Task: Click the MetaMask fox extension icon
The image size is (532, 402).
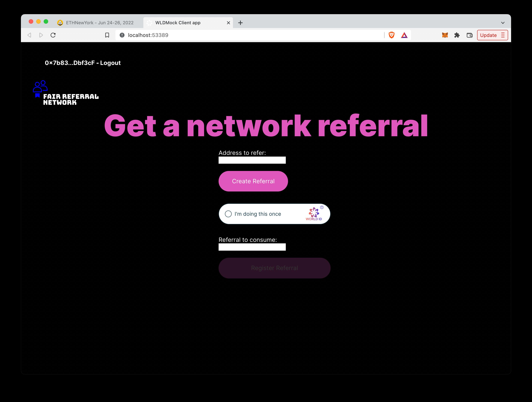Action: (x=445, y=35)
